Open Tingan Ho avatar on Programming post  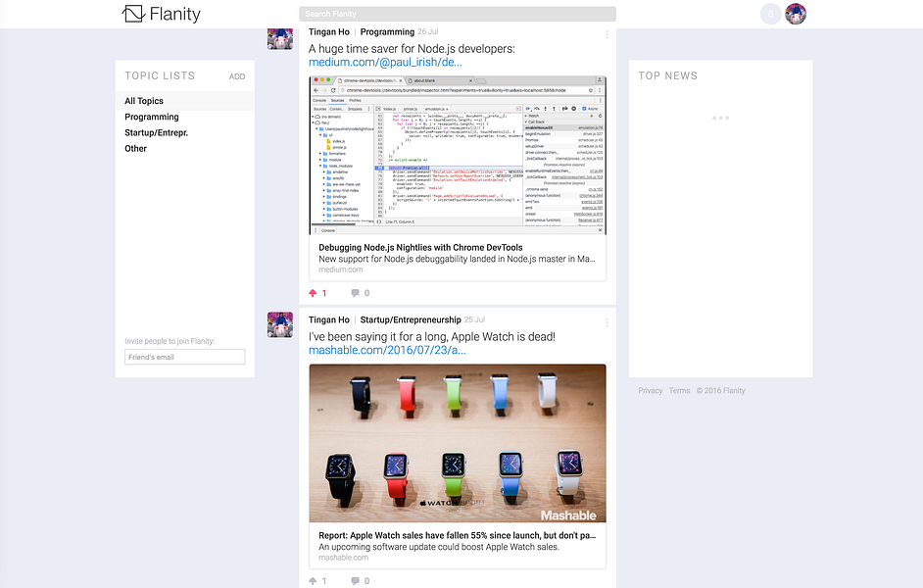point(280,39)
